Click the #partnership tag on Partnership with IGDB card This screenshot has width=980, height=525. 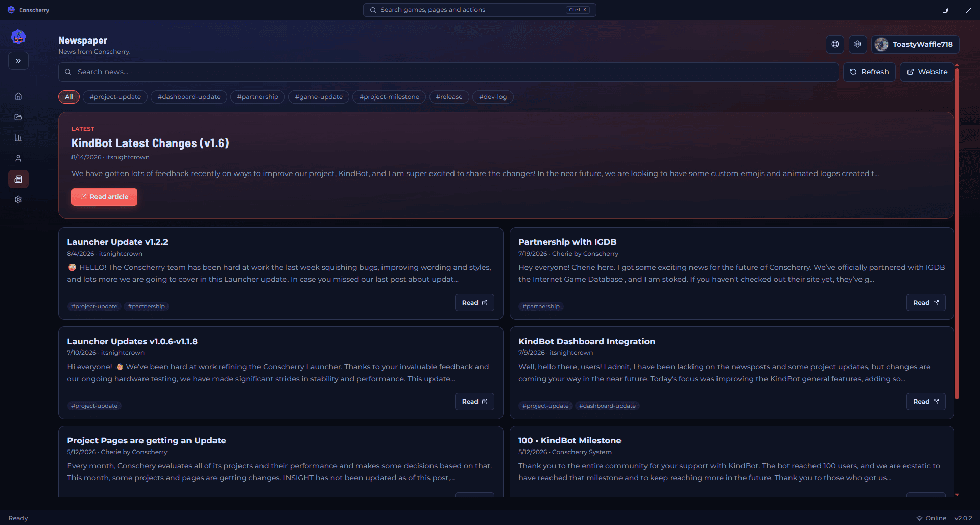[541, 306]
